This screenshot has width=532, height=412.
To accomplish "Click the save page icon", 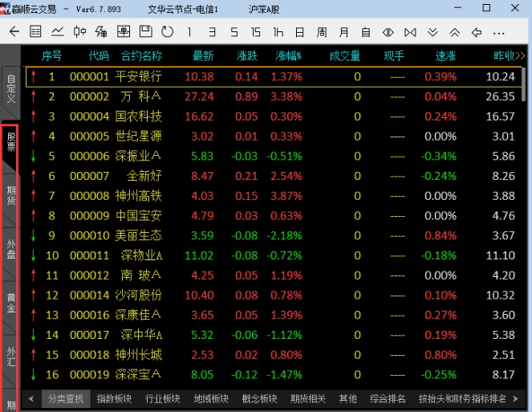I will [x=145, y=31].
